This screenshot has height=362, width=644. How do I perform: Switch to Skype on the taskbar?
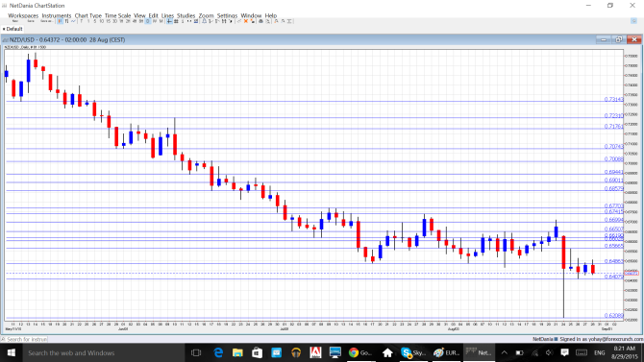412,353
